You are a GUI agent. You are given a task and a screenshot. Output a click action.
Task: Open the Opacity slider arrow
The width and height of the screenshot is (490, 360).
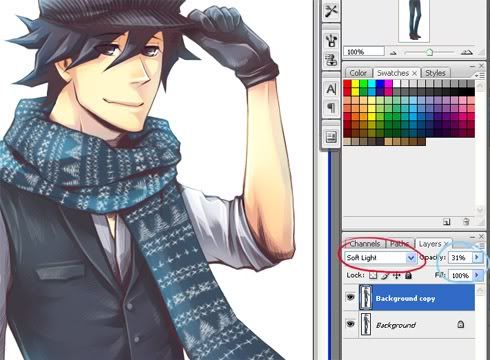point(477,257)
